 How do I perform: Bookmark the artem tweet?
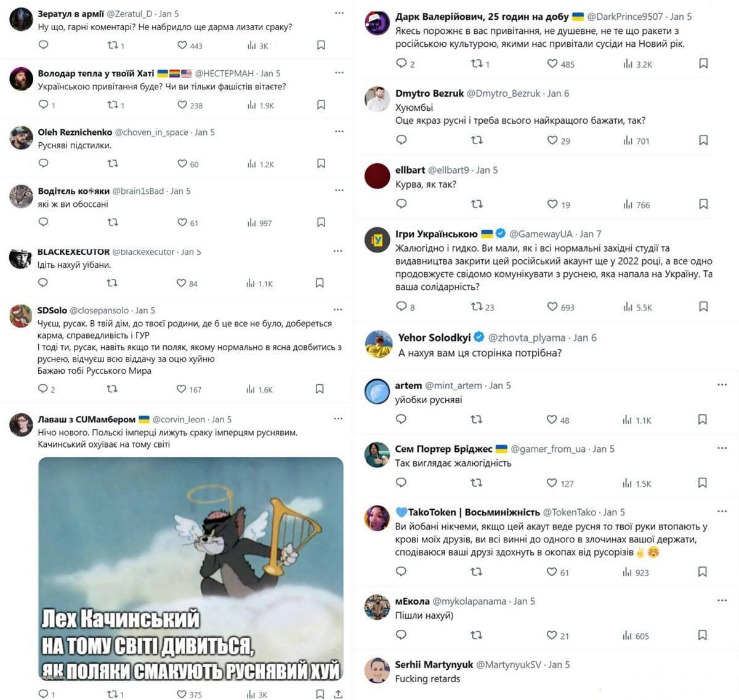click(702, 419)
